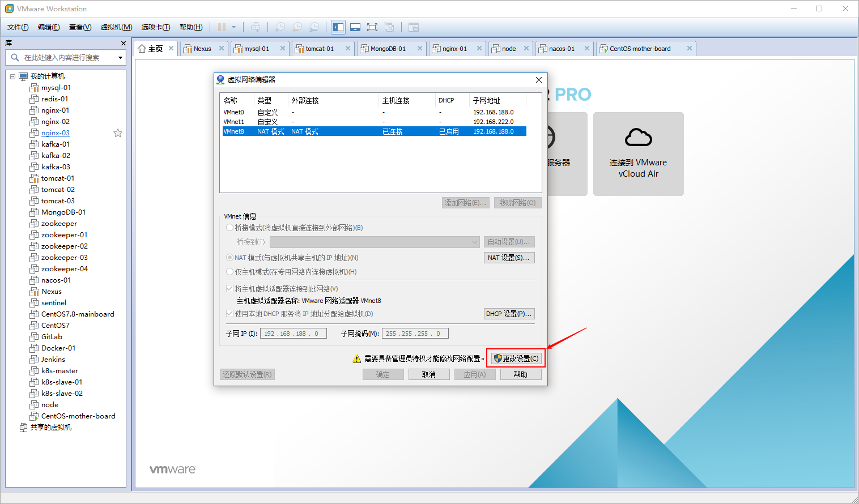859x504 pixels.
Task: Close the MongoDB-01 tab with its X
Action: tap(420, 49)
